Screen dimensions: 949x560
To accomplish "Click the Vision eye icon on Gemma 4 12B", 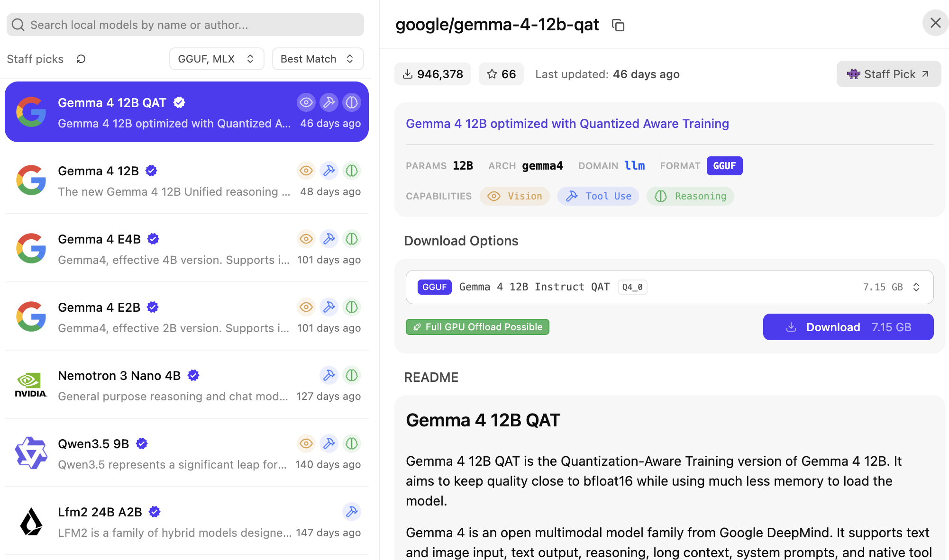I will (x=306, y=171).
